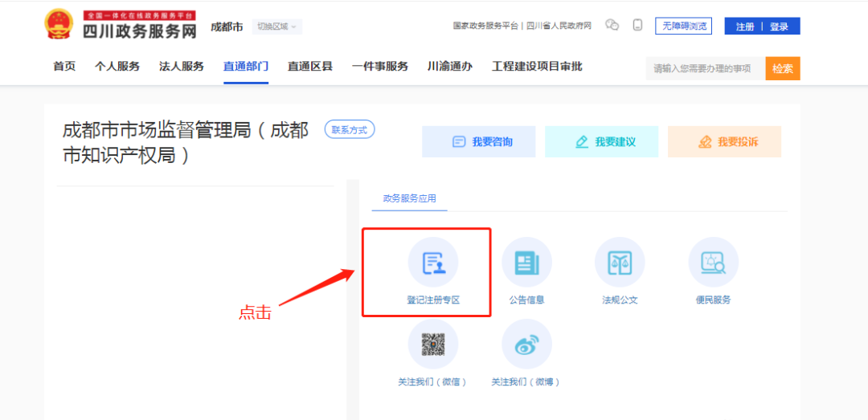Open the 登记注册专区 icon
Screen dimensions: 868x420
tap(433, 263)
